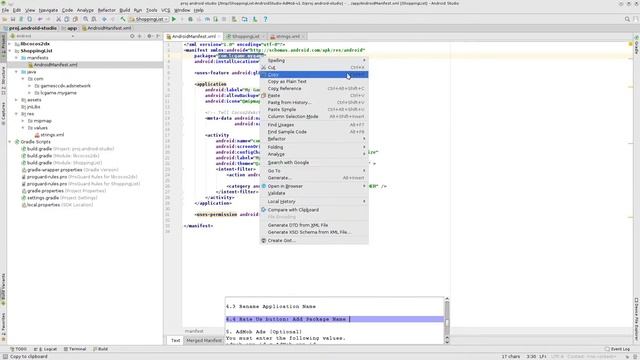Click the Find magnifier toolbar icon

[85, 19]
